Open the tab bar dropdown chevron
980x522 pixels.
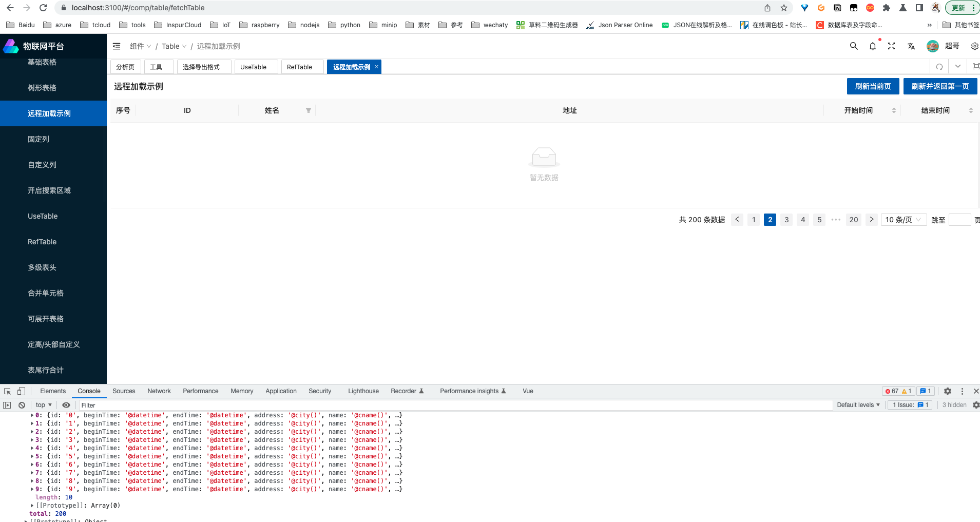click(958, 67)
